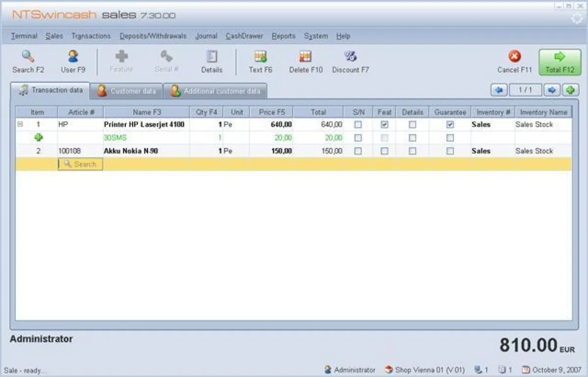Collapse the Printer HP Laserjet item row
Image resolution: width=588 pixels, height=377 pixels.
pyautogui.click(x=20, y=125)
